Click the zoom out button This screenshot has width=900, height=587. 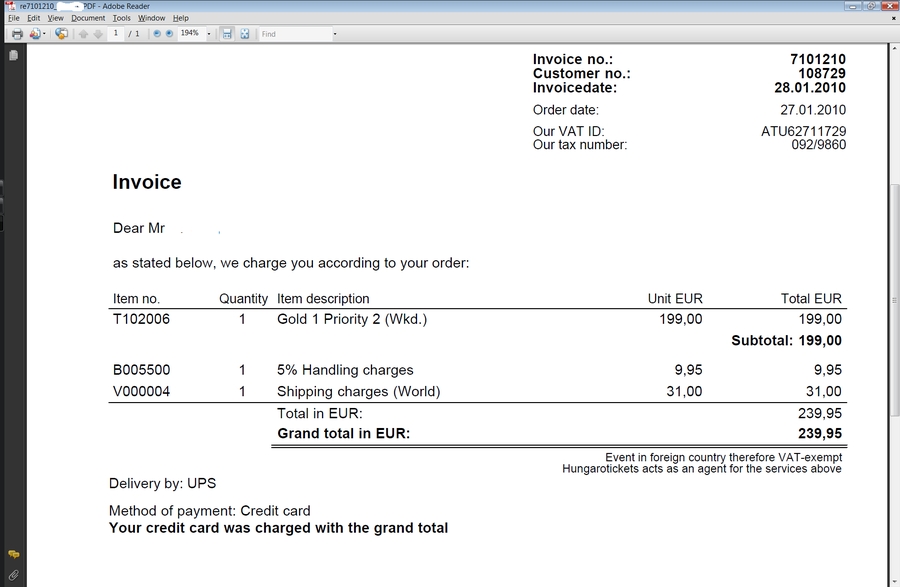[x=157, y=34]
